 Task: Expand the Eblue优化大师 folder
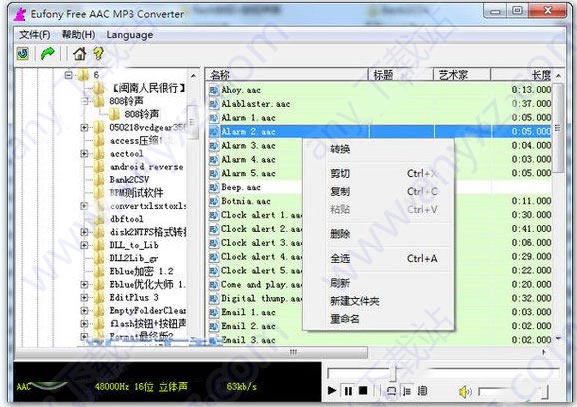tap(84, 284)
